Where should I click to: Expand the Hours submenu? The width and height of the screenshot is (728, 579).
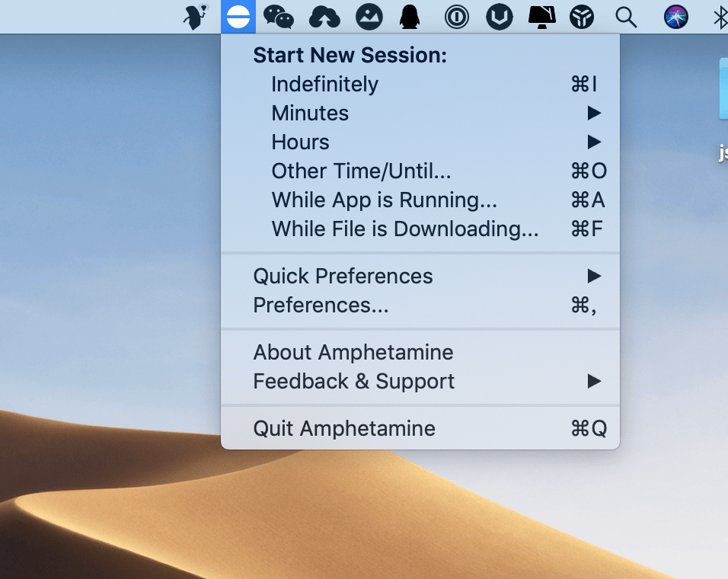coord(420,142)
